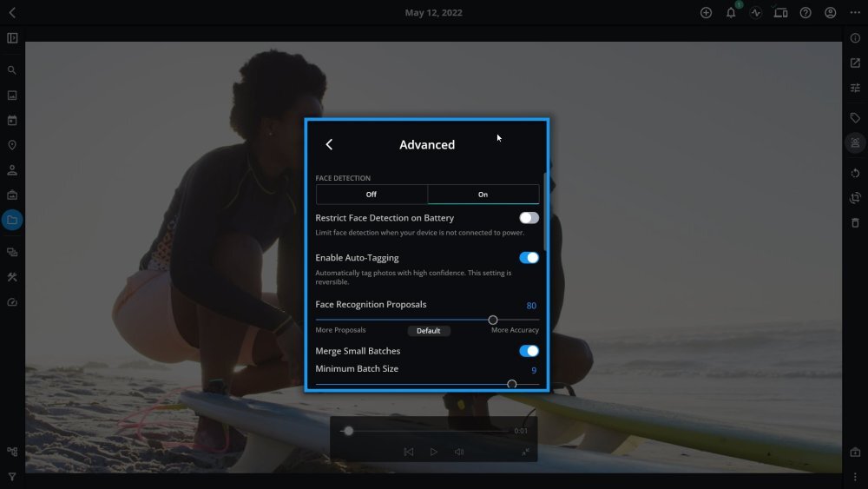Viewport: 868px width, 489px height.
Task: Open the Info panel icon
Action: (x=855, y=38)
